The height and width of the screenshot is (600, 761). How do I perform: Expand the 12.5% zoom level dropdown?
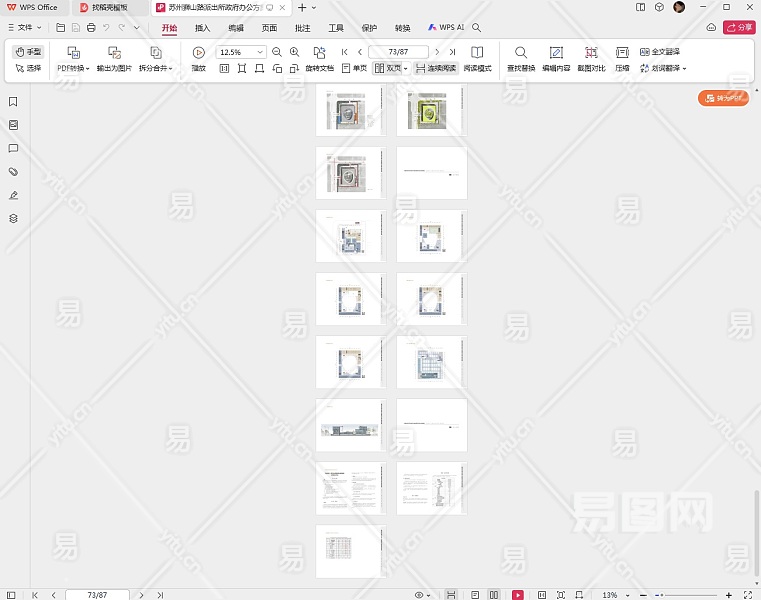pyautogui.click(x=260, y=52)
